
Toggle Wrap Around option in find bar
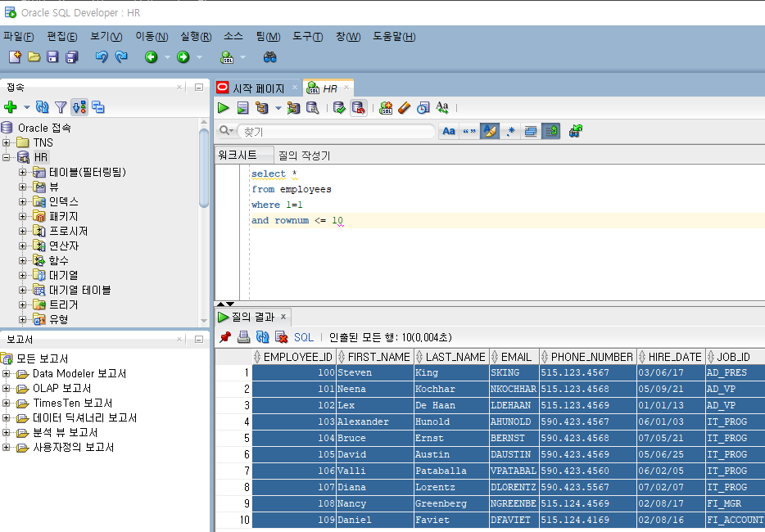click(551, 131)
